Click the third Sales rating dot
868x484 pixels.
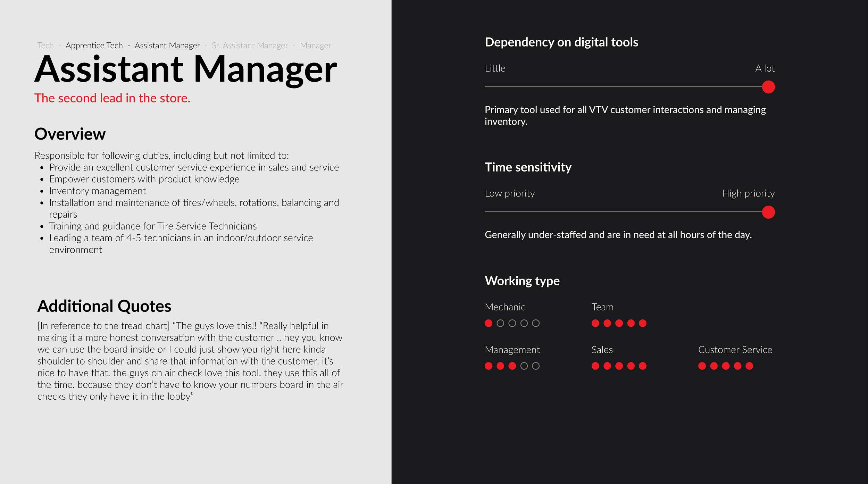(619, 366)
